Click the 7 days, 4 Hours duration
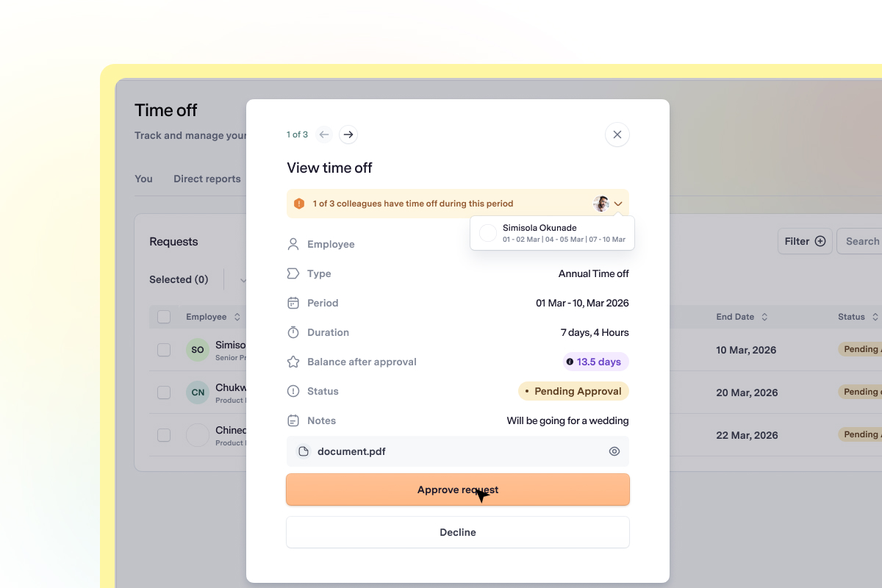 [595, 332]
